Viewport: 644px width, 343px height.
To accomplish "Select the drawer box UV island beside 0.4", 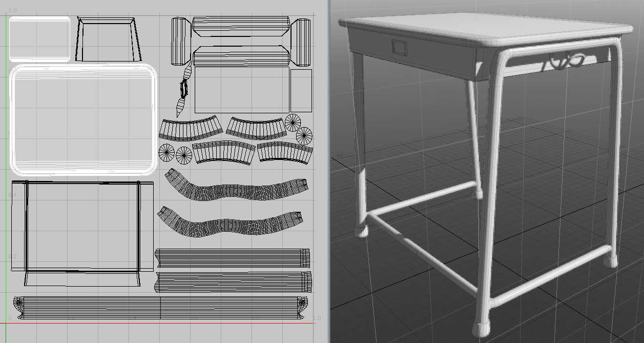I will 82,233.
